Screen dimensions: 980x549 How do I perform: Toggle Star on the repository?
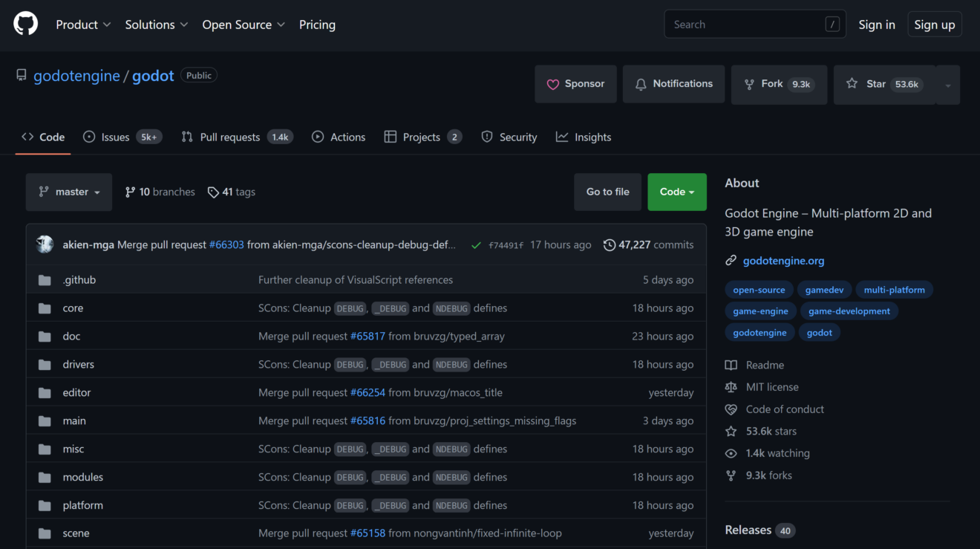(883, 84)
